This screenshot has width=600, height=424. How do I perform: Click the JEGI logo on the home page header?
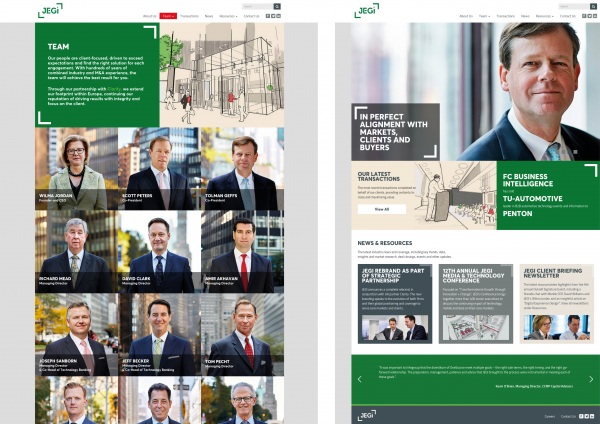(367, 10)
